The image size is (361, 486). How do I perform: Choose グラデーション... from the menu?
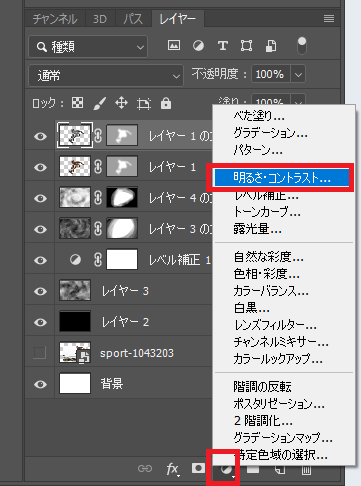tap(270, 133)
